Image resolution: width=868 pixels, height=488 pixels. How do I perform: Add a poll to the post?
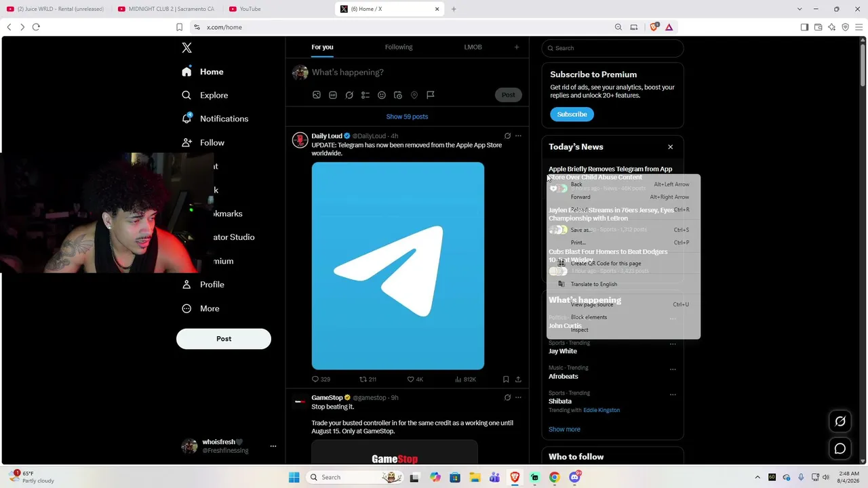(366, 95)
